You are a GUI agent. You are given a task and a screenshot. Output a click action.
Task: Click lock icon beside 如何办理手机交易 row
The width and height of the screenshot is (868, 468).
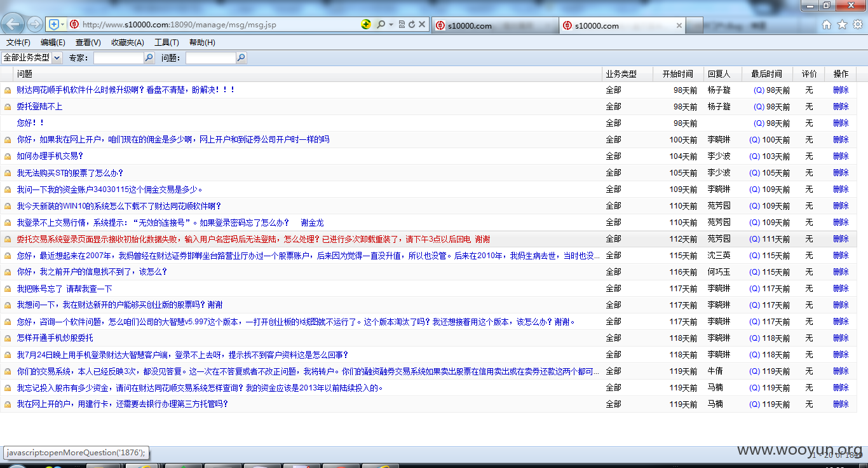8,156
